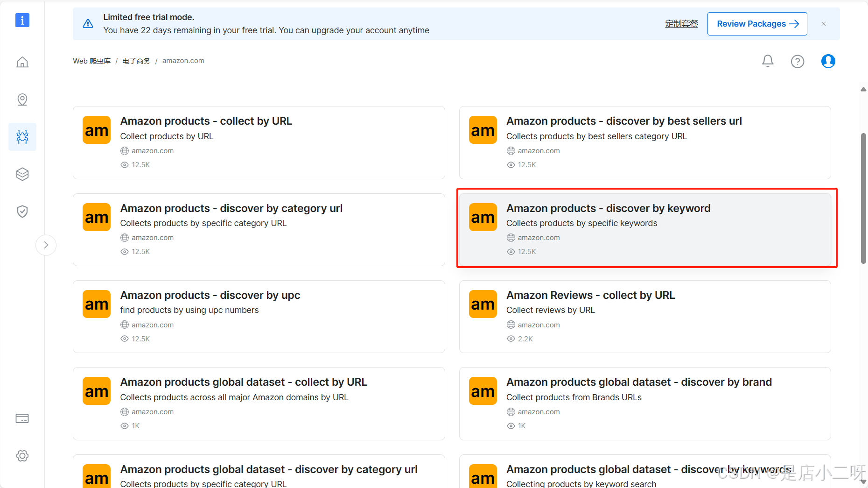Open global dataset - discover by keywords title

pyautogui.click(x=649, y=469)
